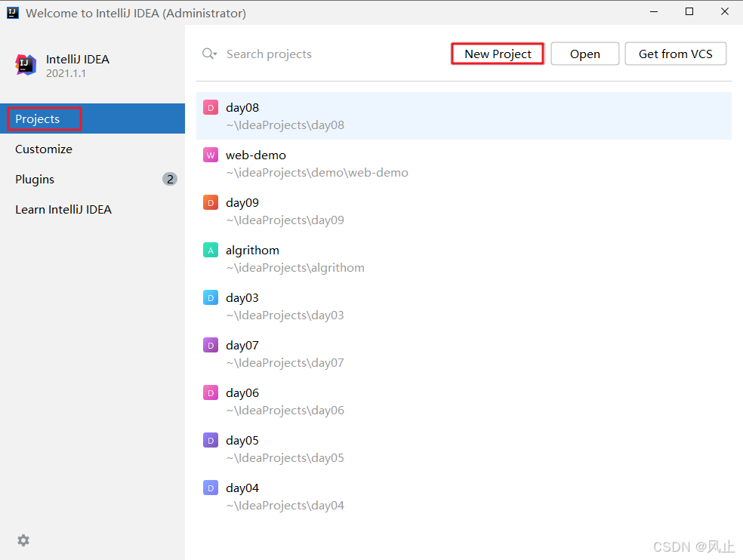Click the day08 project icon
This screenshot has height=560, width=743.
point(211,108)
